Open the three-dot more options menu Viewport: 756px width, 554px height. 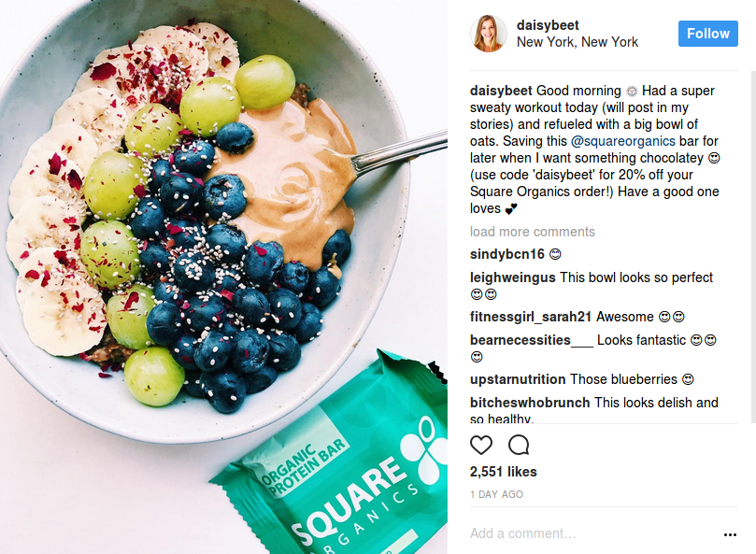[x=730, y=534]
